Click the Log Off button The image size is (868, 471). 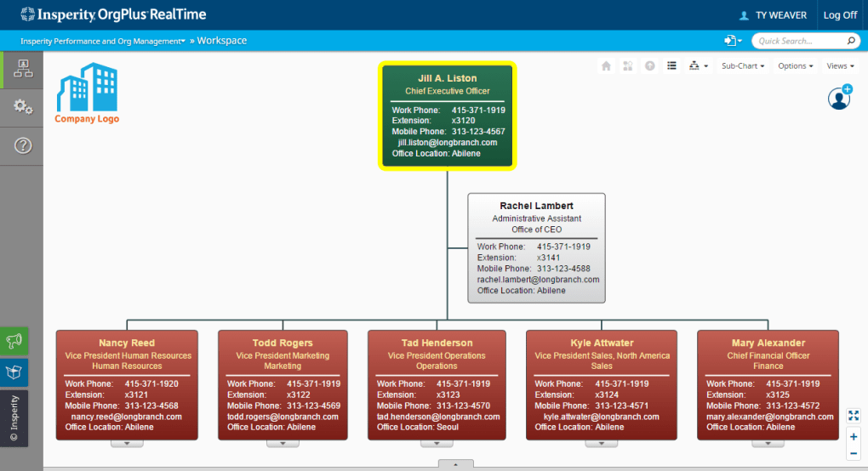[x=839, y=15]
